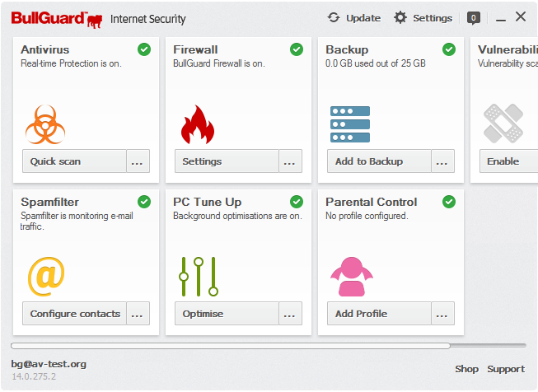The width and height of the screenshot is (538, 392).
Task: Click the Backup server stack icon
Action: (x=350, y=124)
